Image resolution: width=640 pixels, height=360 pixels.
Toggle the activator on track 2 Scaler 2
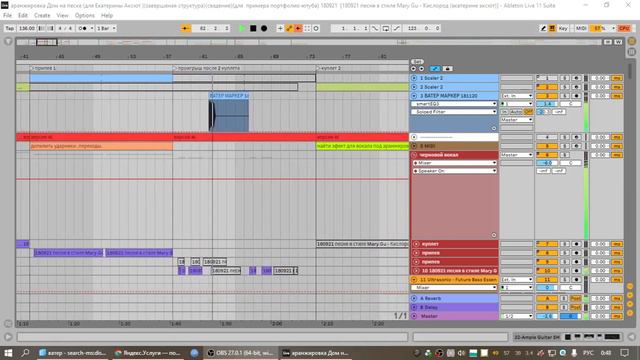point(547,87)
